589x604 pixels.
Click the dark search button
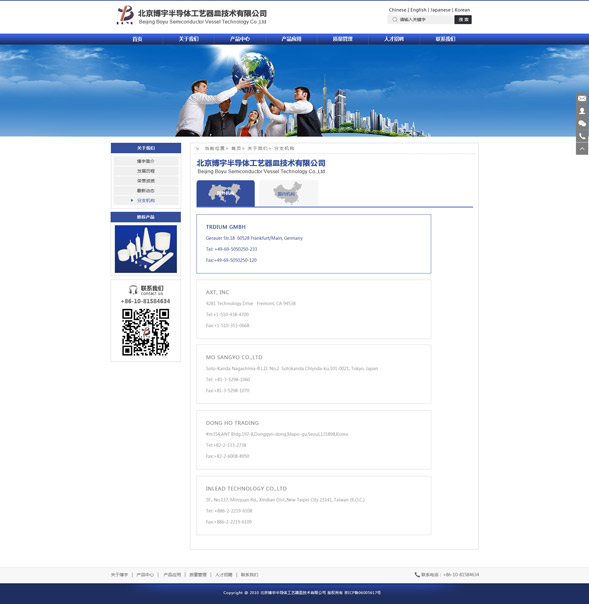(x=463, y=20)
